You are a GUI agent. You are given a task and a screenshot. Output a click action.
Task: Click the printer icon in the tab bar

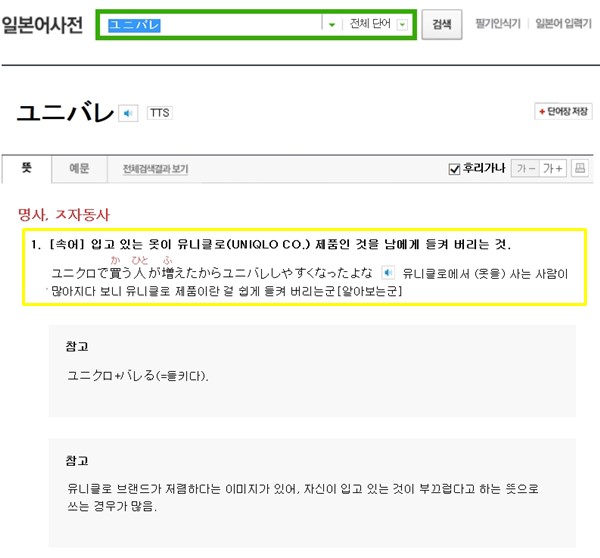[x=579, y=169]
